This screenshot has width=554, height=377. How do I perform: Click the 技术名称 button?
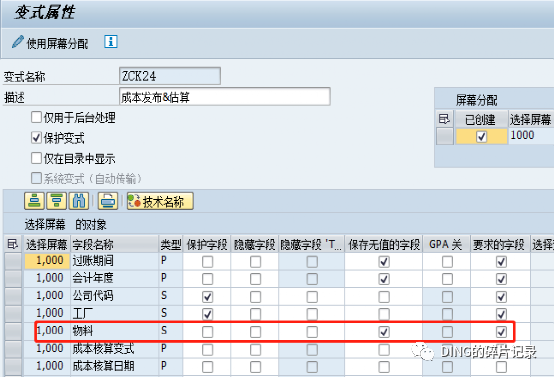(160, 201)
